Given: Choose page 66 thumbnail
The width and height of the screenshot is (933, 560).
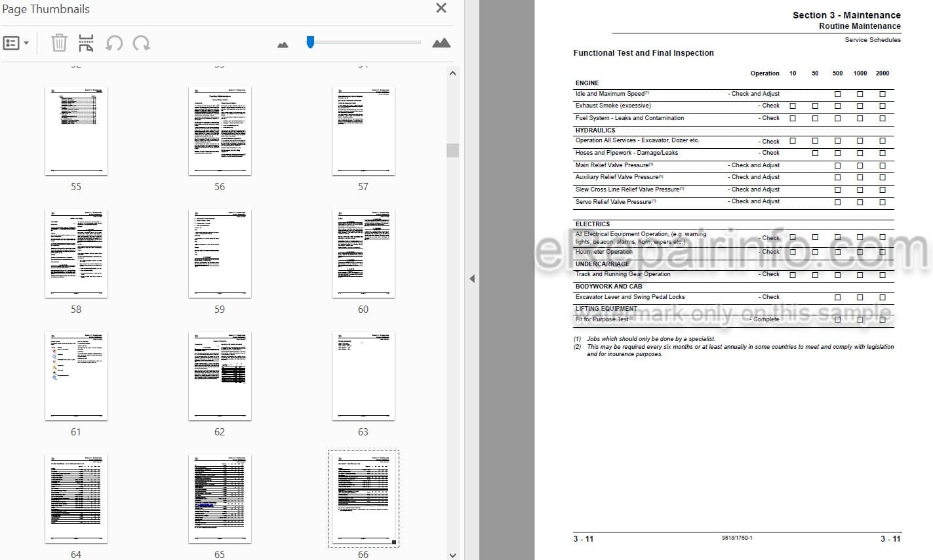Looking at the screenshot, I should (363, 499).
